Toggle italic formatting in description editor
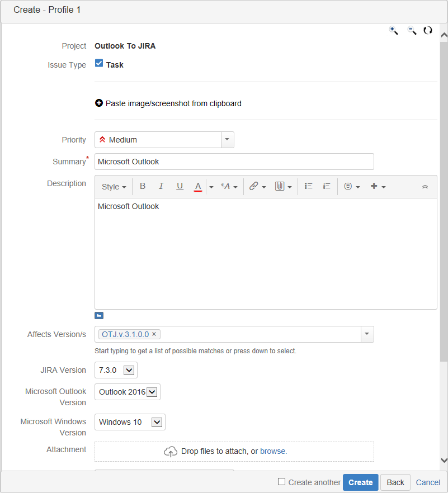This screenshot has width=448, height=493. [161, 186]
